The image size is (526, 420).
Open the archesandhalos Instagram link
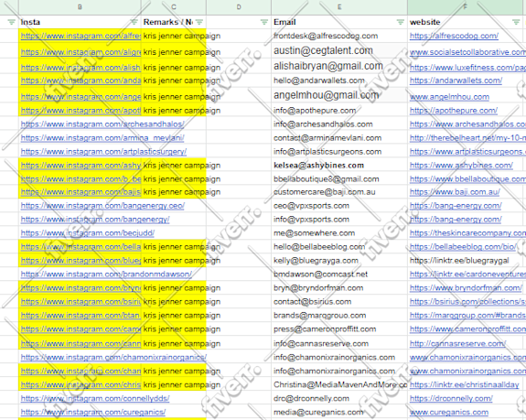(102, 124)
